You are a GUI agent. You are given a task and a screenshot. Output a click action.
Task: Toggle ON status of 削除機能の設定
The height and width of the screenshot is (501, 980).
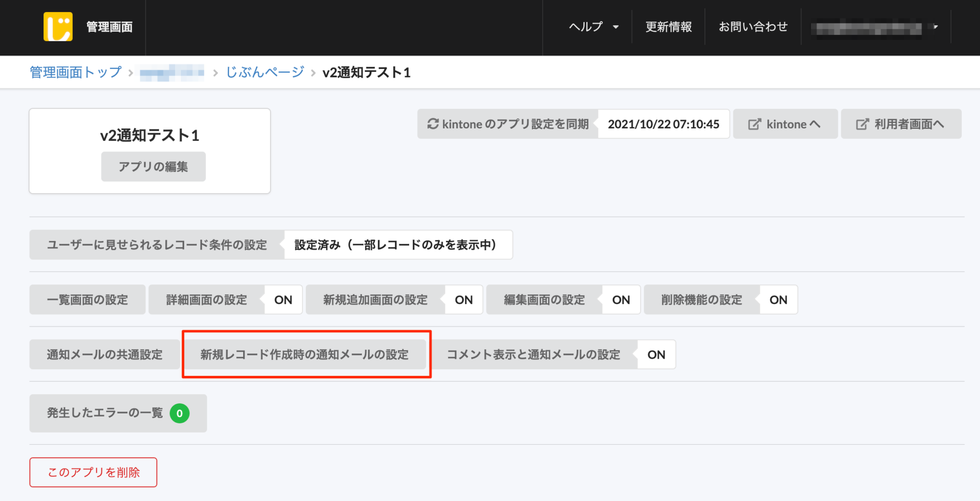point(778,300)
